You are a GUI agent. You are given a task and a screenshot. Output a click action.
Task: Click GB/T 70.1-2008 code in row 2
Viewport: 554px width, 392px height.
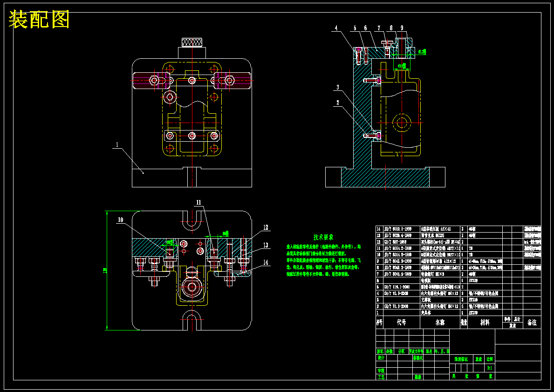(x=396, y=306)
